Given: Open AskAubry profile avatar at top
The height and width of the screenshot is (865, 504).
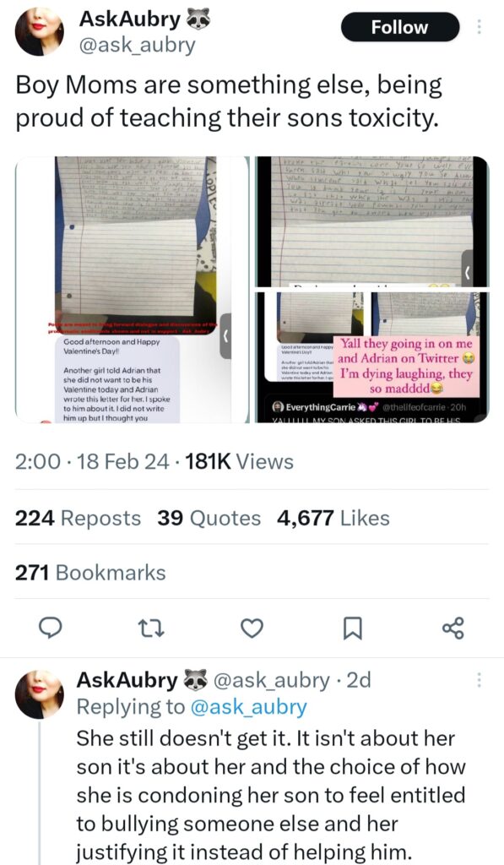Looking at the screenshot, I should [39, 32].
